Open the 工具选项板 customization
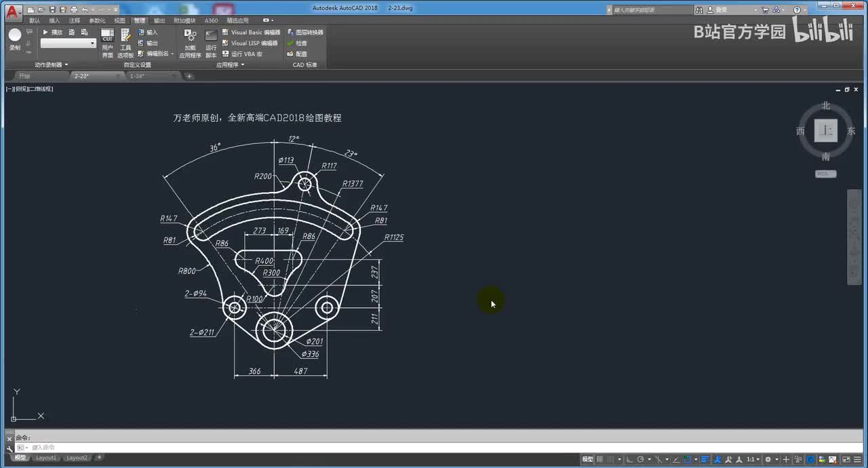This screenshot has width=868, height=468. click(125, 43)
